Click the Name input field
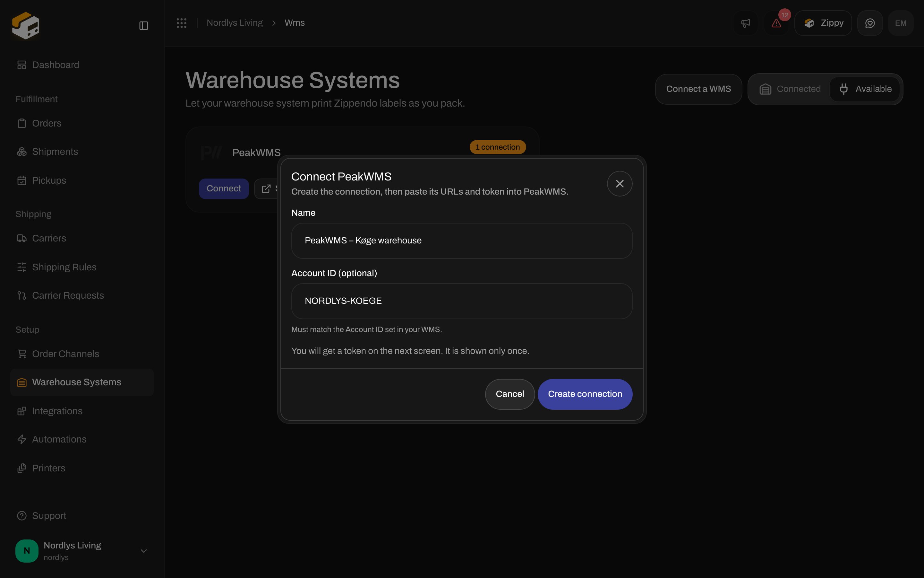Image resolution: width=924 pixels, height=578 pixels. 462,241
